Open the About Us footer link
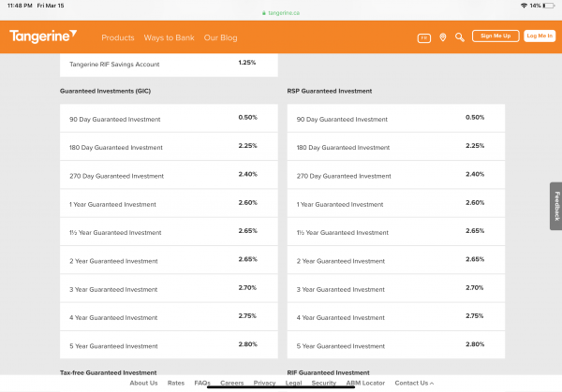 (x=143, y=383)
